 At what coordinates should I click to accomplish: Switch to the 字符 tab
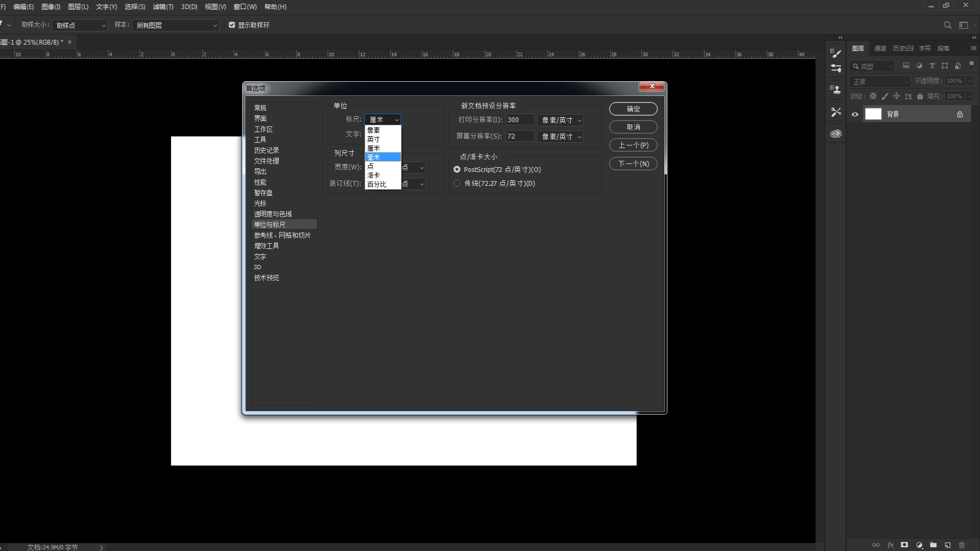pos(925,48)
